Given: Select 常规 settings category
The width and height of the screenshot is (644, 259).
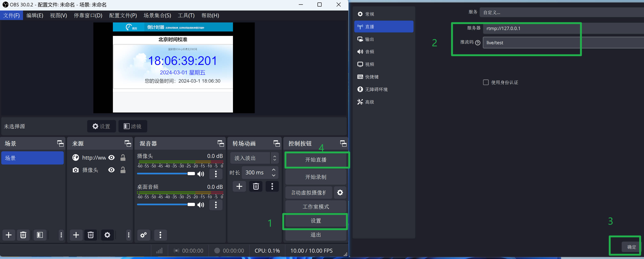Looking at the screenshot, I should tap(384, 14).
